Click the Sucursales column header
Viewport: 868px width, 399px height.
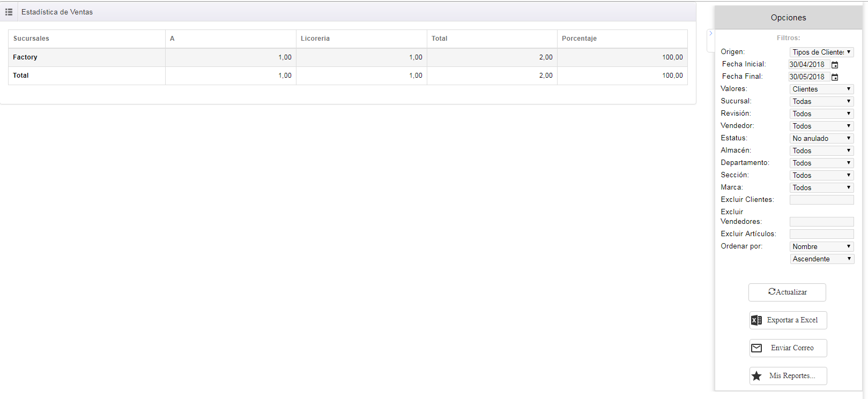[x=87, y=39]
